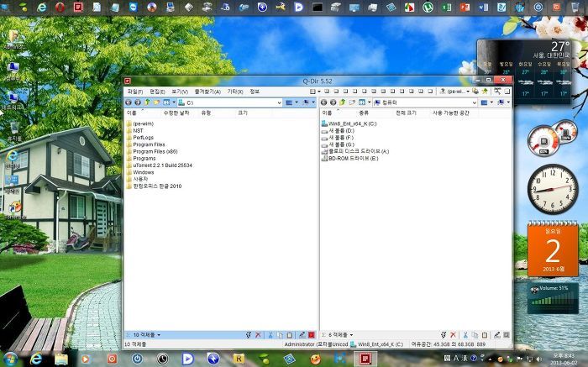This screenshot has width=588, height=367.
Task: Click paste clipboard icon in left pane footer
Action: [x=290, y=335]
